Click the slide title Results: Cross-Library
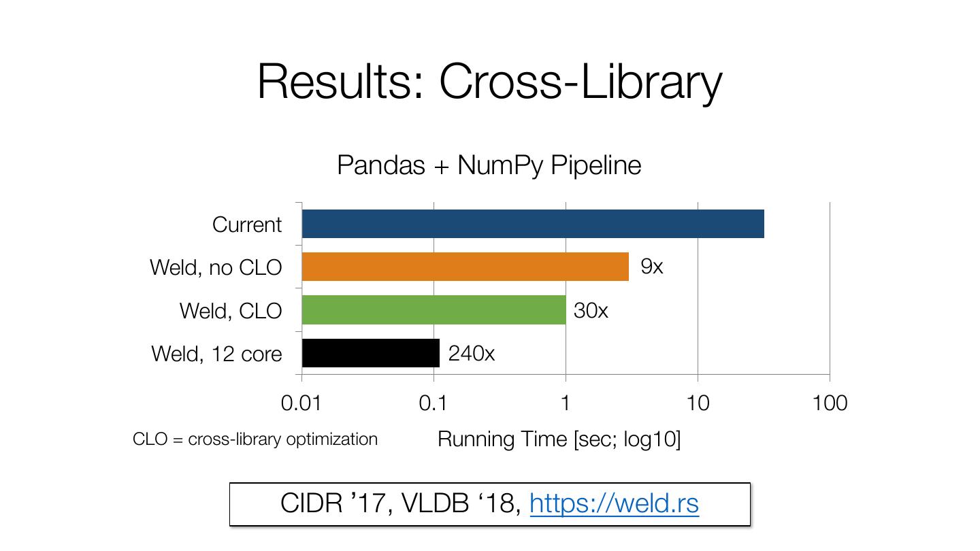Image resolution: width=980 pixels, height=551 pixels. pos(489,81)
